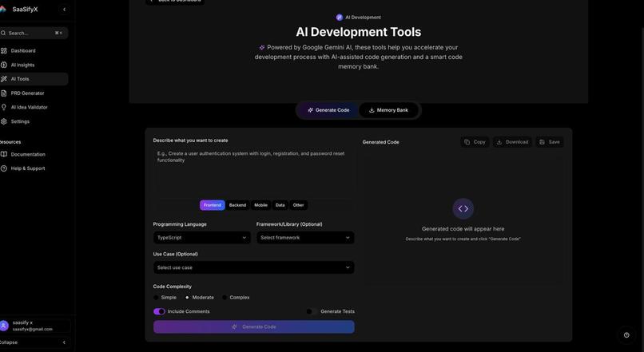Click the AI Tools wand icon
Screen dimensions: 644x352
point(4,79)
